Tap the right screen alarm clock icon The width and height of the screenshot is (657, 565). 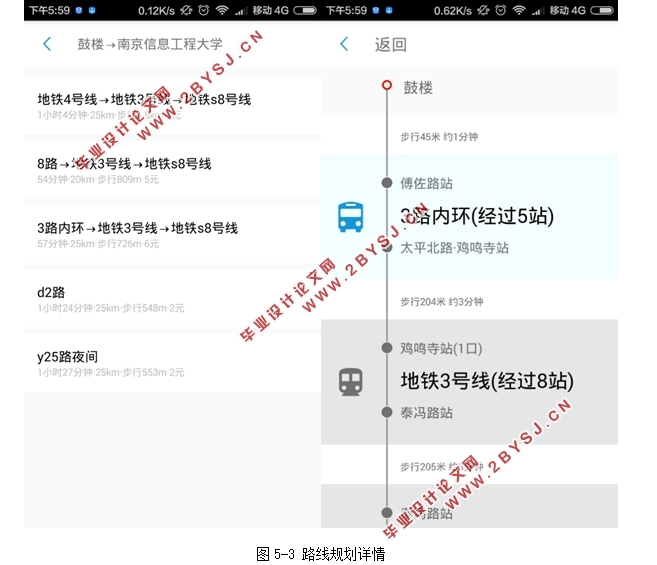pyautogui.click(x=501, y=10)
